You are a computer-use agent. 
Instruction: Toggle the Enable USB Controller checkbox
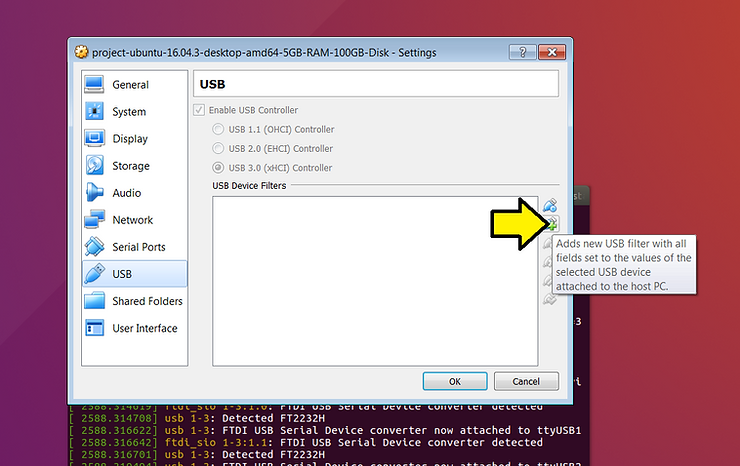point(199,110)
